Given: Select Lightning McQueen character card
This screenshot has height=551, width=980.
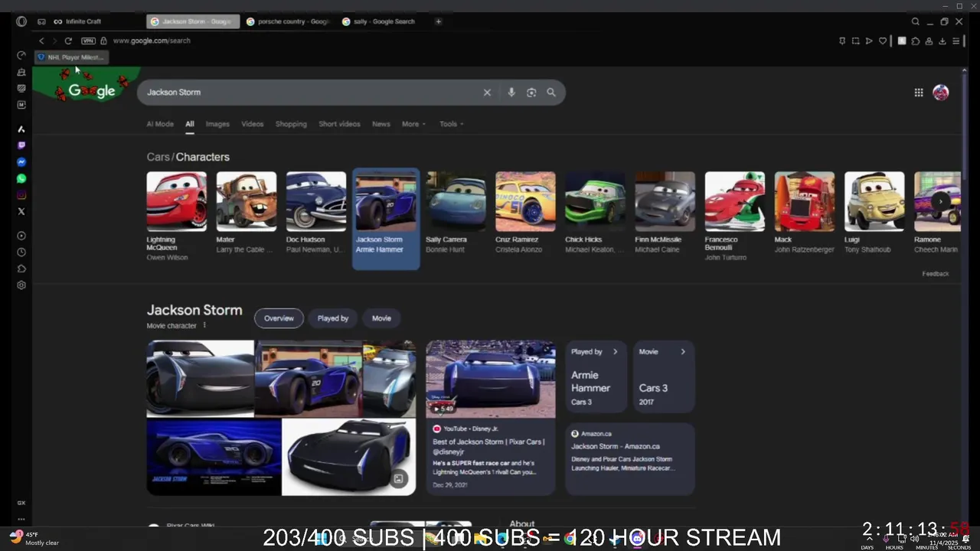Looking at the screenshot, I should (176, 217).
